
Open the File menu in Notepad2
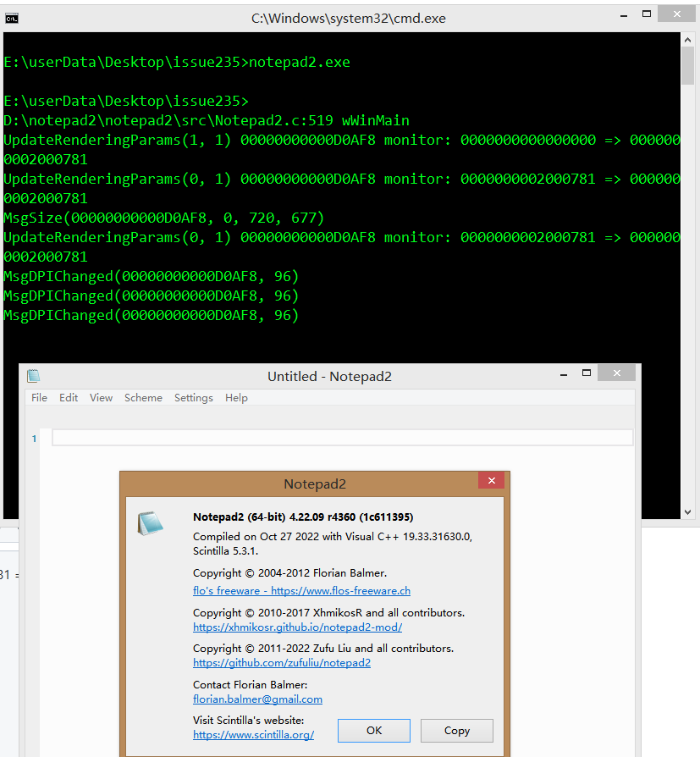point(39,397)
